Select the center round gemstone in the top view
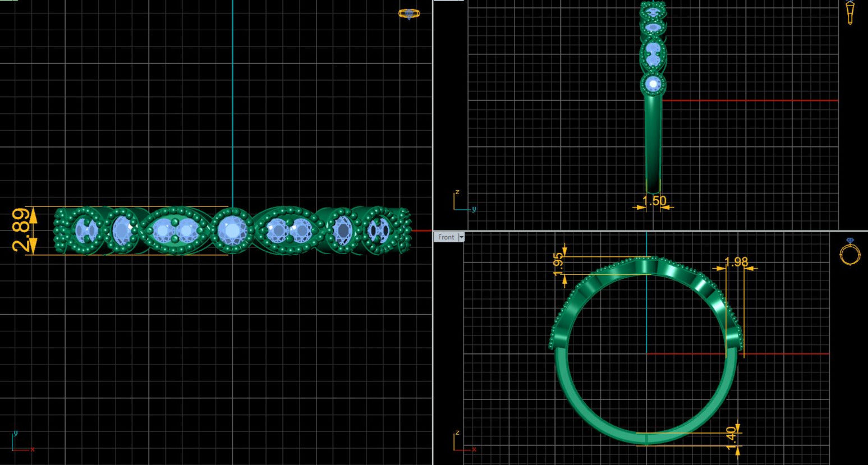 pyautogui.click(x=232, y=230)
